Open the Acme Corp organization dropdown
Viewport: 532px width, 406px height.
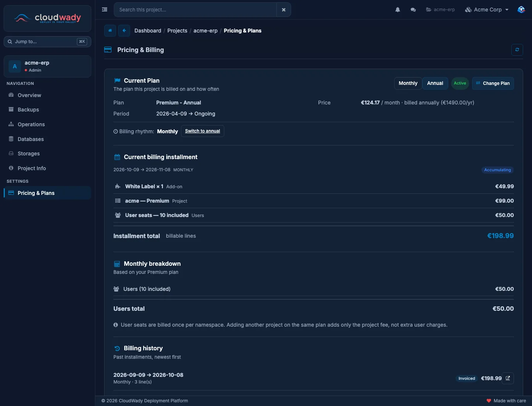(487, 10)
